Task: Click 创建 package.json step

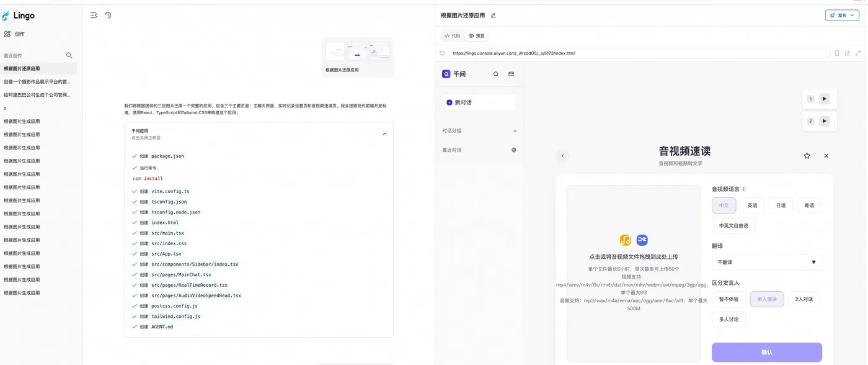Action: (x=158, y=156)
